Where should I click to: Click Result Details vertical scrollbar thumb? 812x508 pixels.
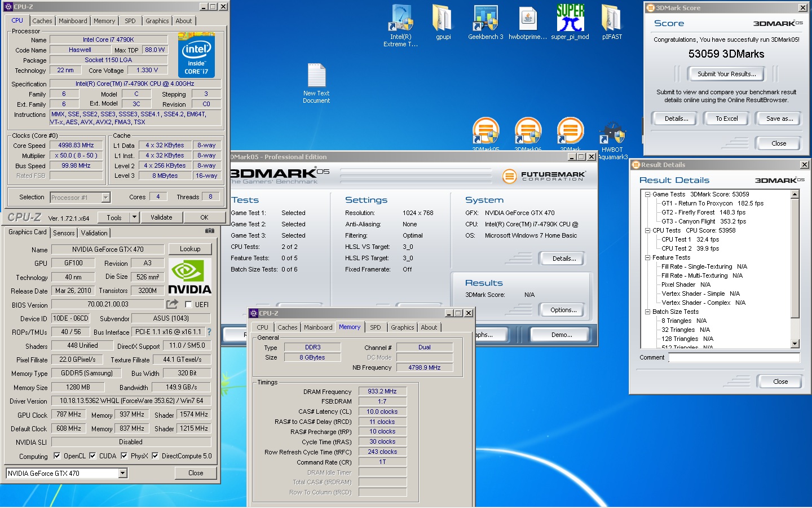tap(795, 259)
